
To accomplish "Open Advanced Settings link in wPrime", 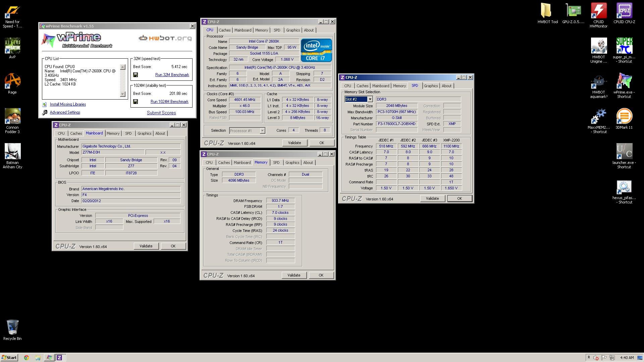I will pos(65,112).
